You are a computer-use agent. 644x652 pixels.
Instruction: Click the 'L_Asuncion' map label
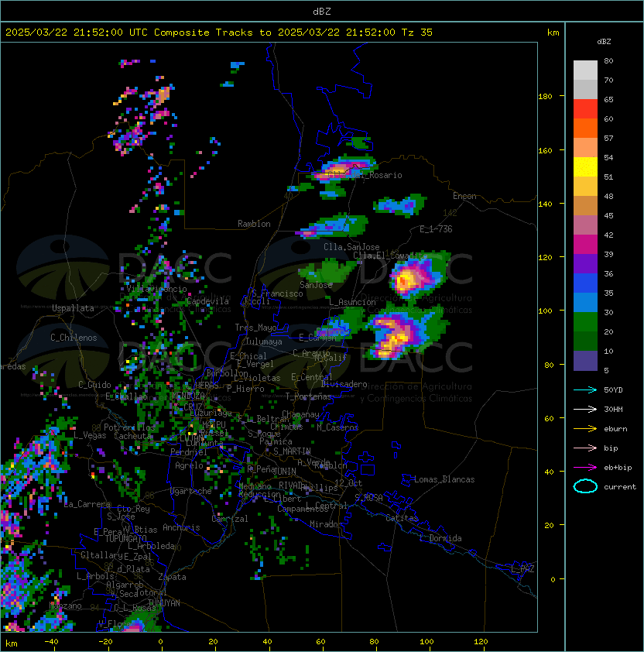pyautogui.click(x=352, y=302)
